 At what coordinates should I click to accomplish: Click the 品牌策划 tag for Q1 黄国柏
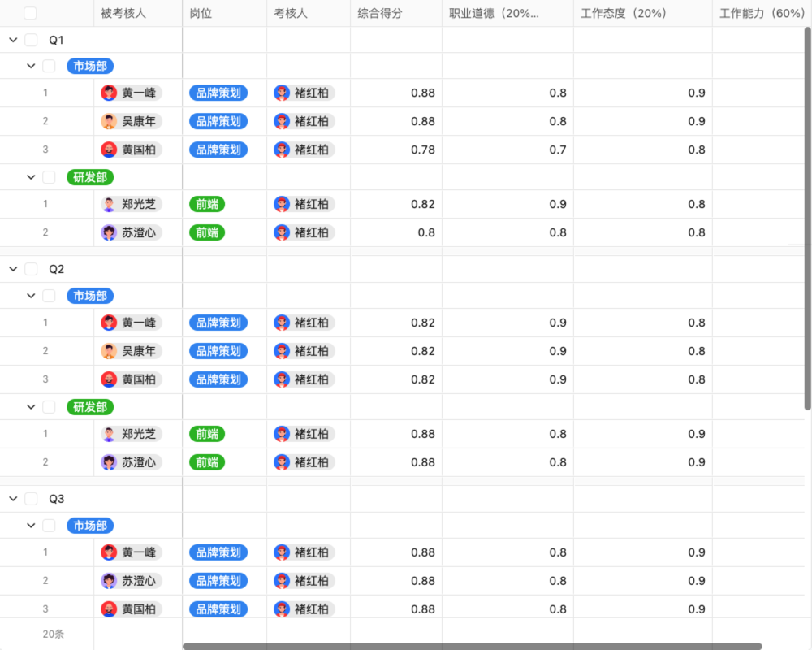[x=218, y=149]
